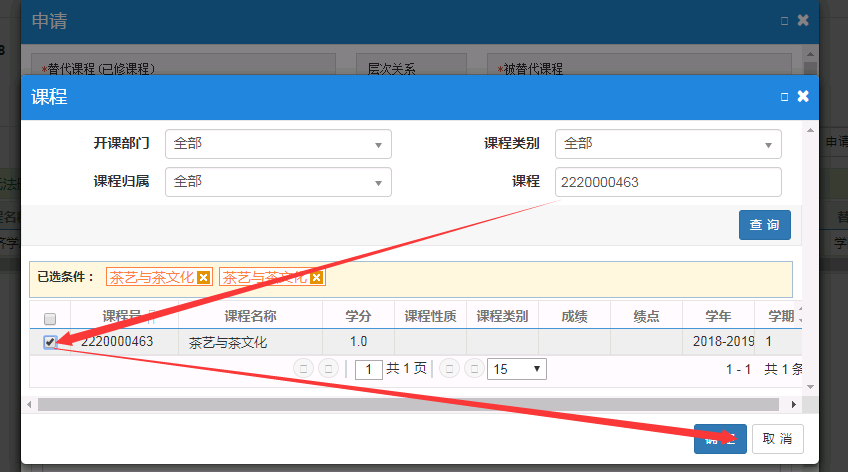Image resolution: width=848 pixels, height=472 pixels.
Task: Click the 课程 number input field
Action: pos(668,182)
